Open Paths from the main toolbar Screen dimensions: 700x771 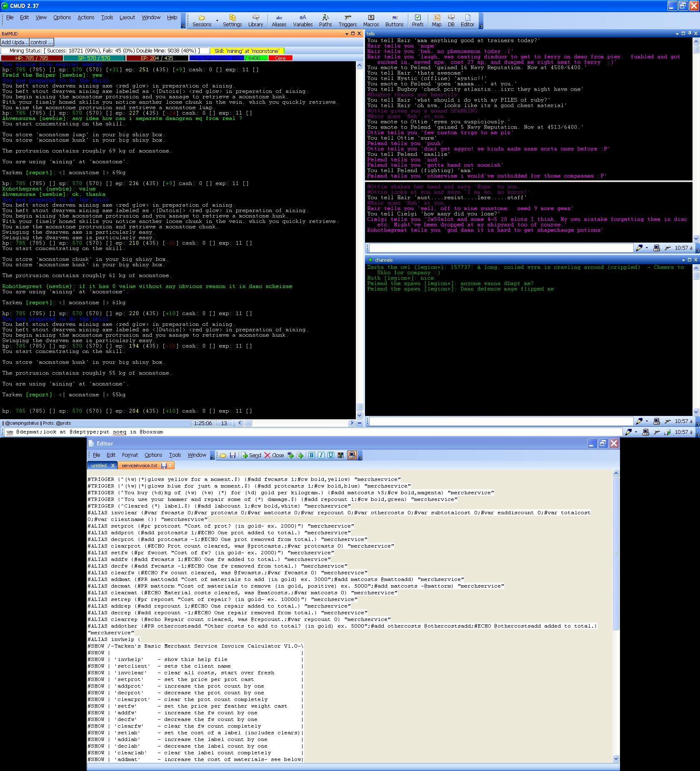[325, 20]
